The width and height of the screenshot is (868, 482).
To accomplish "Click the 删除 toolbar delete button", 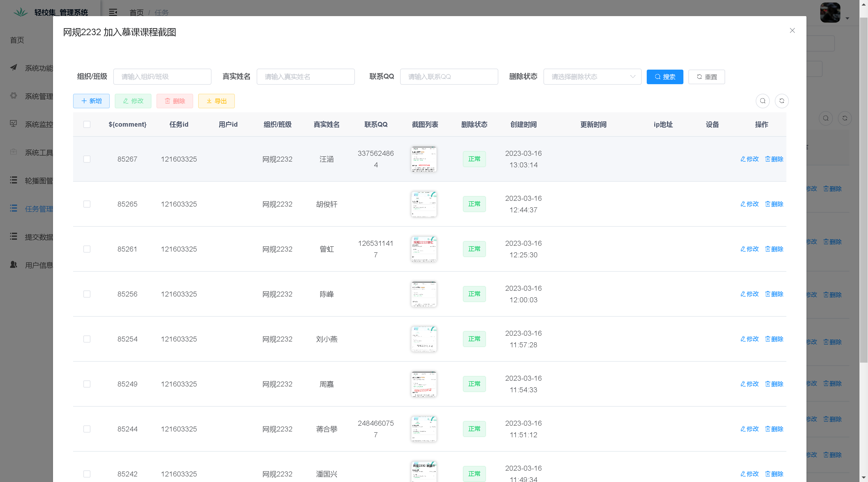I will (x=175, y=101).
